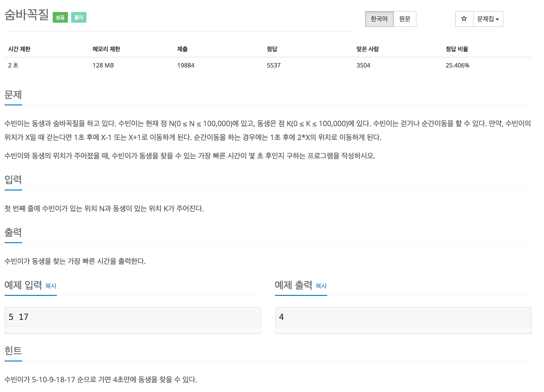Copy the sample output with 복사 link
544x392 pixels.
pyautogui.click(x=321, y=286)
